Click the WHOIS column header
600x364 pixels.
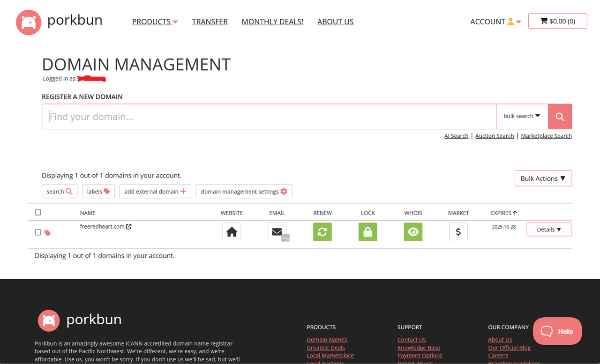point(413,213)
